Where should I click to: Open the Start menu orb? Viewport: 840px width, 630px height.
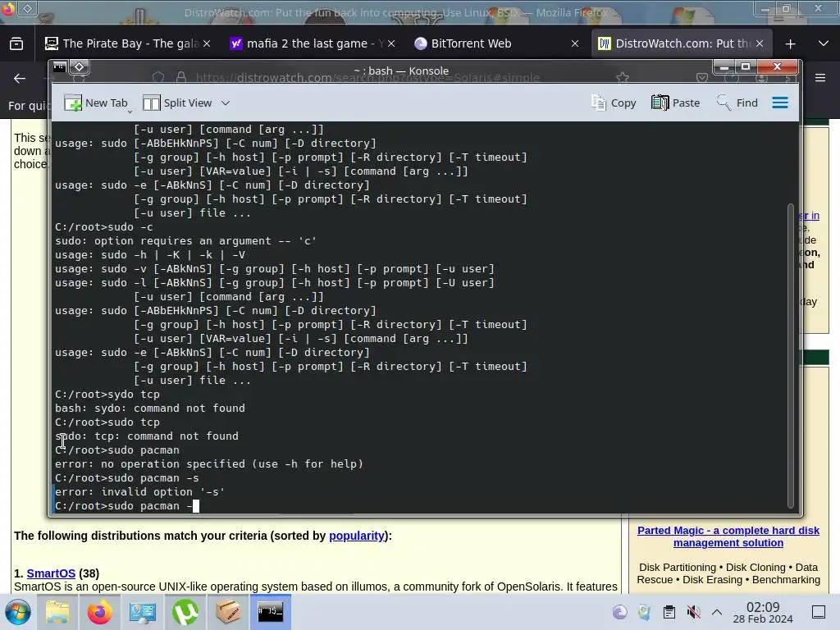tap(18, 612)
